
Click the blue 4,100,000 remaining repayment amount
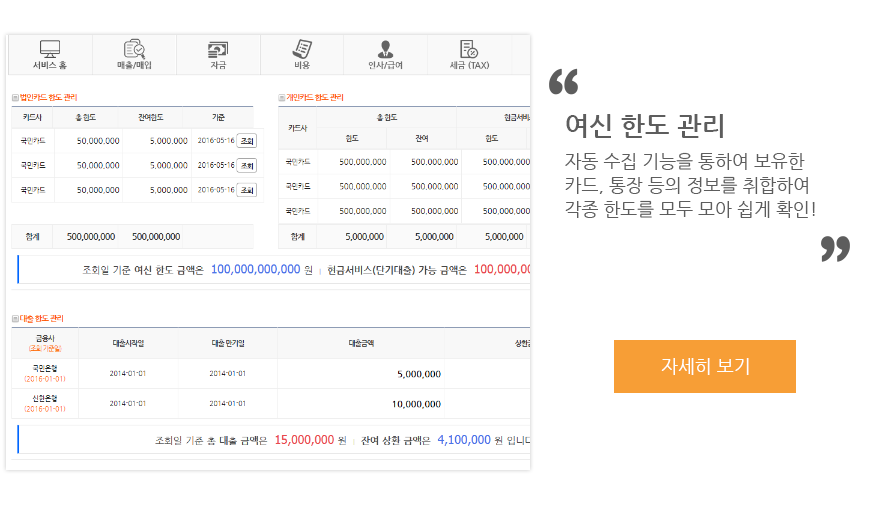click(464, 440)
